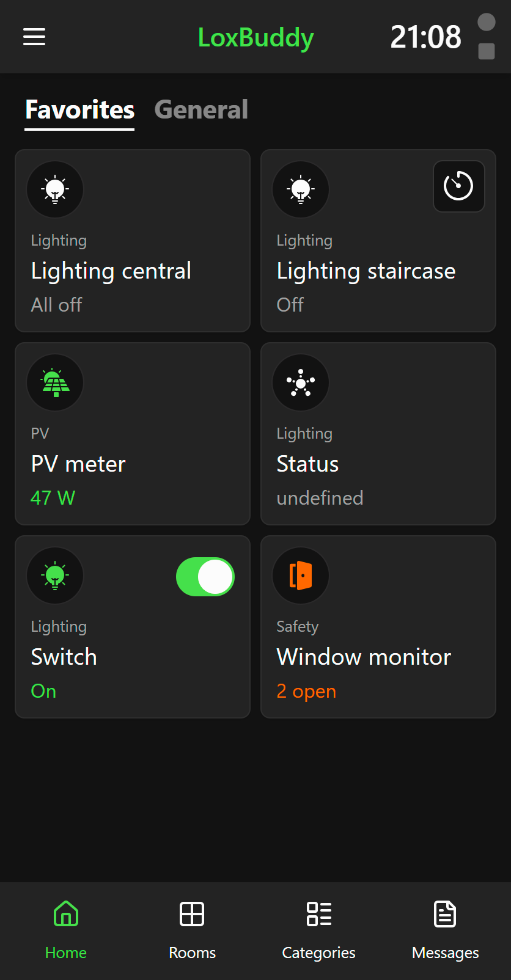Click the PV meter solar panel icon
Viewport: 511px width, 980px height.
[55, 382]
